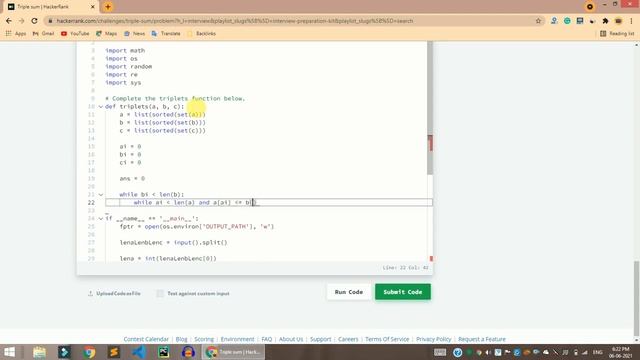Open PyCharm from the taskbar
The height and width of the screenshot is (360, 640).
164,352
